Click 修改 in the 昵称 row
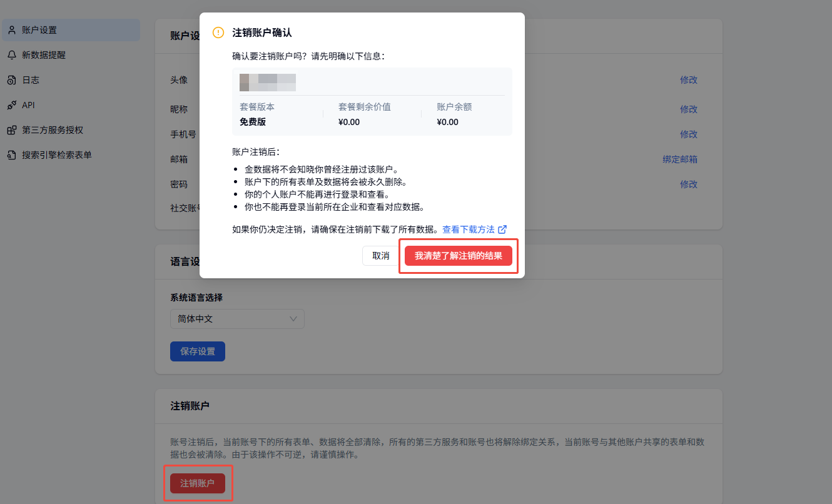 688,109
